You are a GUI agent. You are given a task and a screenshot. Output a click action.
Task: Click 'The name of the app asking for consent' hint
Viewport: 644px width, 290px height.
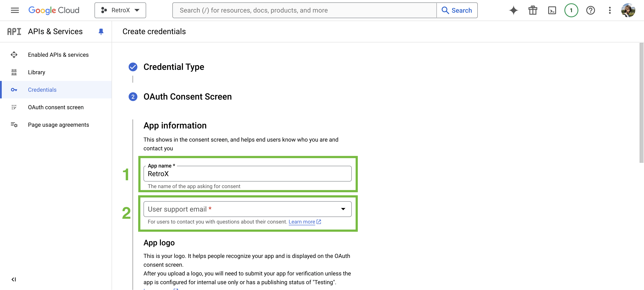point(194,186)
